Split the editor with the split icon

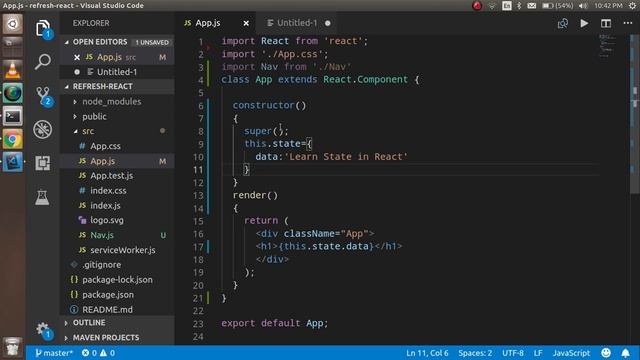click(606, 23)
